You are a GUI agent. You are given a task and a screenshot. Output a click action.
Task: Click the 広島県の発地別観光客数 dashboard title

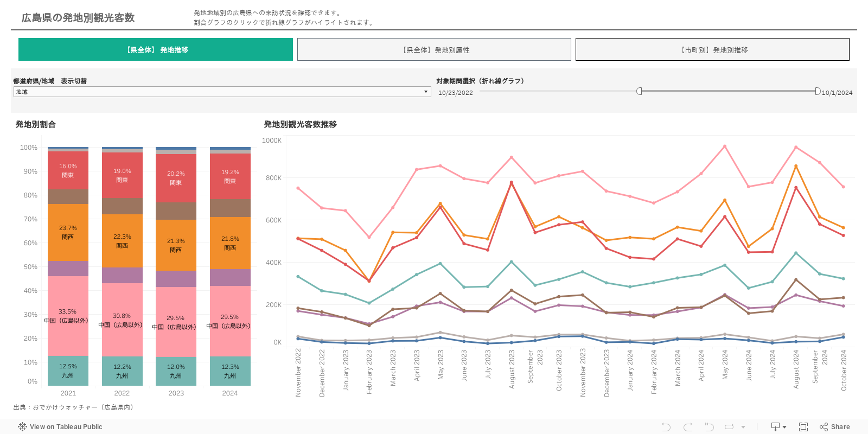[x=78, y=18]
